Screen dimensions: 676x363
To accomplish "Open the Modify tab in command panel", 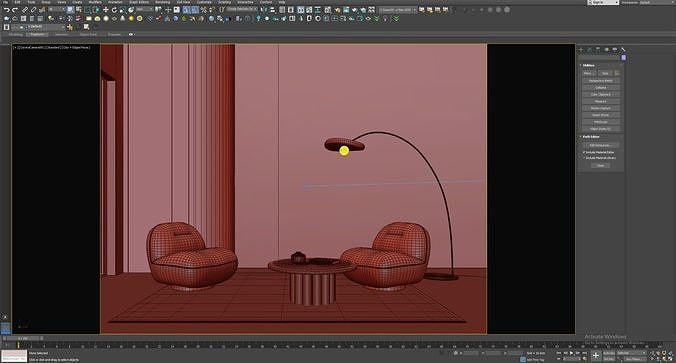I will (x=589, y=49).
